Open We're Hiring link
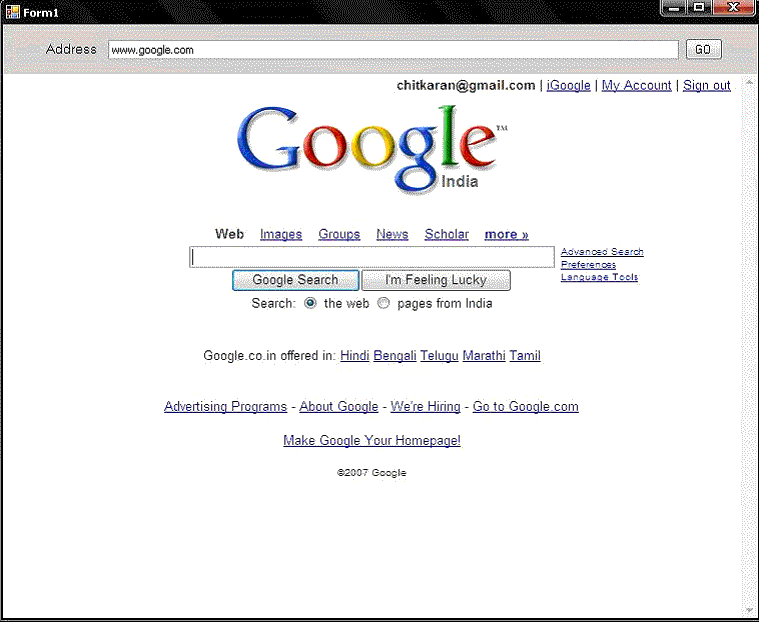 tap(425, 407)
